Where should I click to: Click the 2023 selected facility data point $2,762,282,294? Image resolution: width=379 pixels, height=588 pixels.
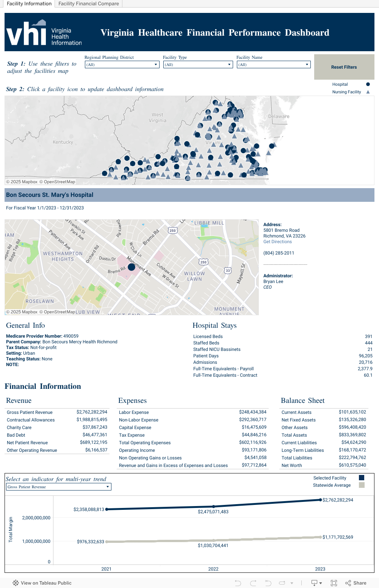click(320, 500)
